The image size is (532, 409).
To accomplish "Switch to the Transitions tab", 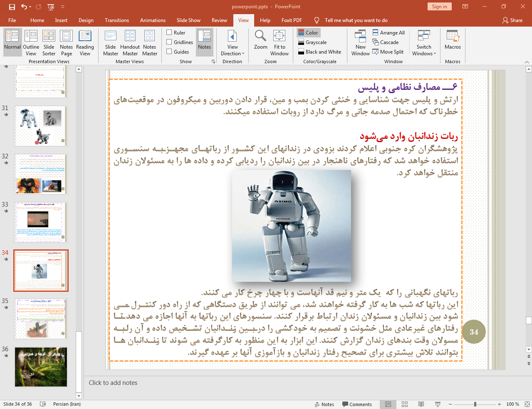I will pos(117,20).
